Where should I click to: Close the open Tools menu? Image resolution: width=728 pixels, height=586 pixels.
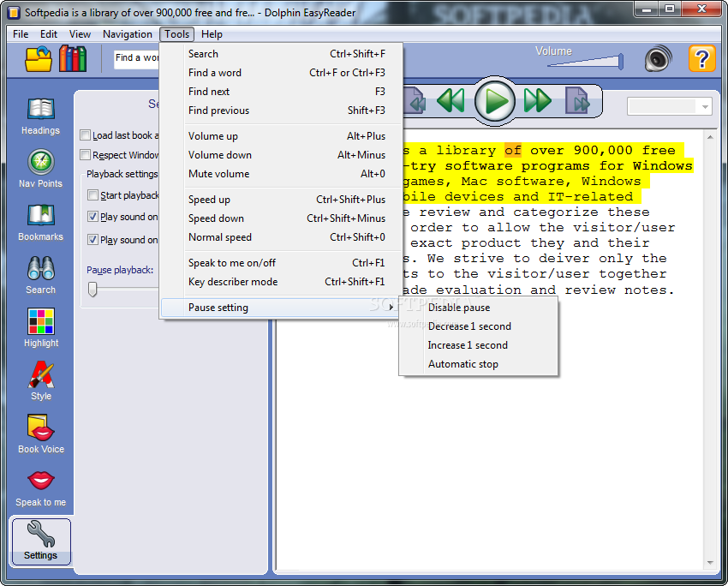(177, 34)
